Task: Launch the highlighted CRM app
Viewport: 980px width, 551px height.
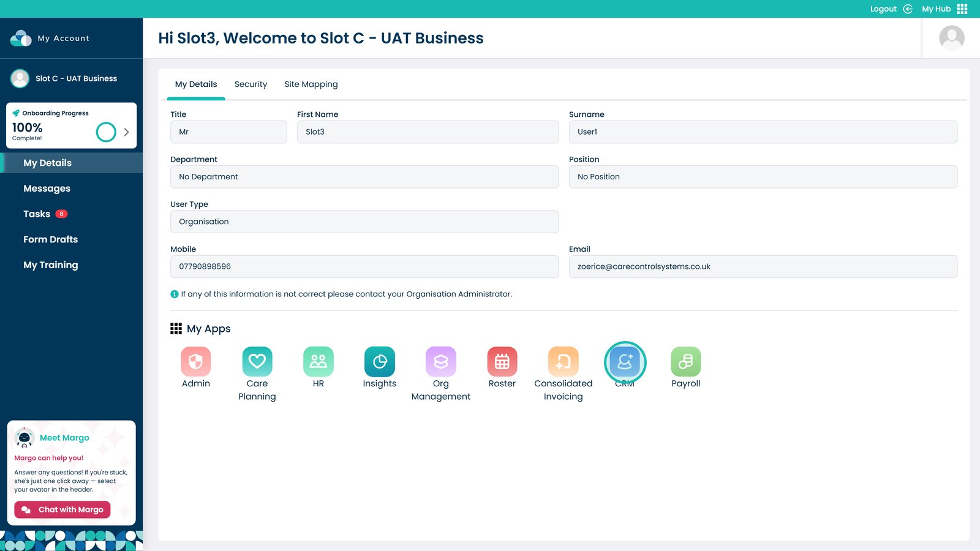Action: pyautogui.click(x=624, y=362)
